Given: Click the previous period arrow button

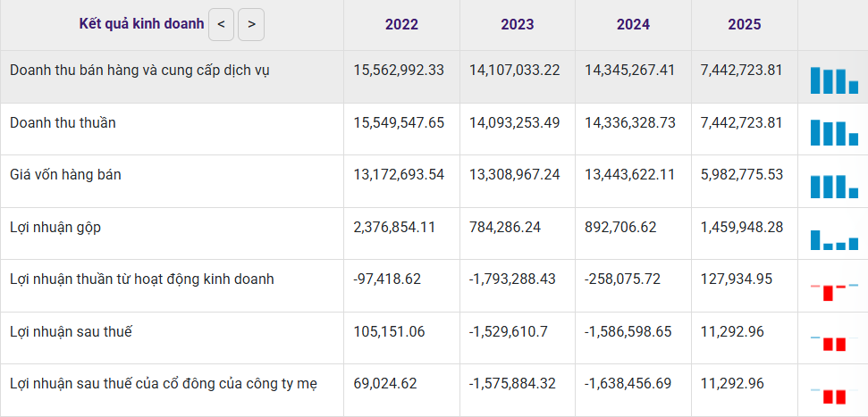Looking at the screenshot, I should (222, 25).
